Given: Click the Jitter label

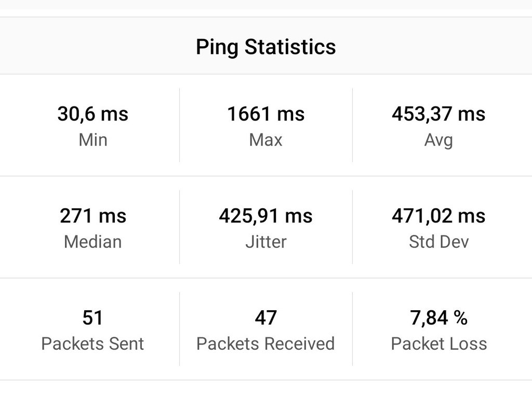Looking at the screenshot, I should 265,242.
